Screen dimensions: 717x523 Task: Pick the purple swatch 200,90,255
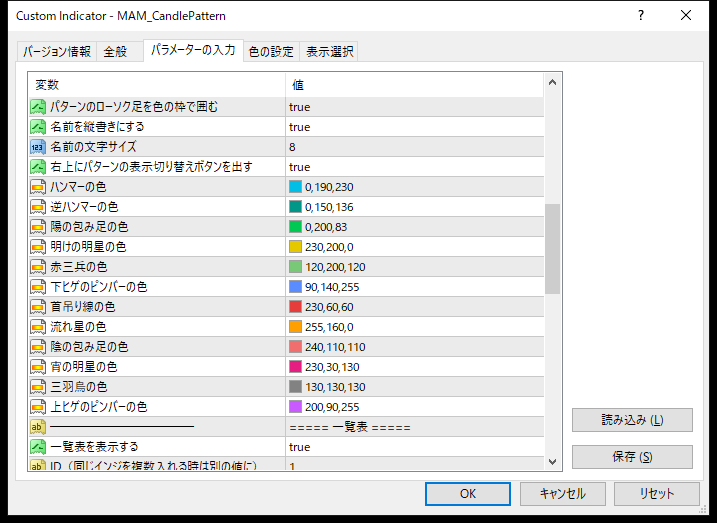(x=295, y=407)
